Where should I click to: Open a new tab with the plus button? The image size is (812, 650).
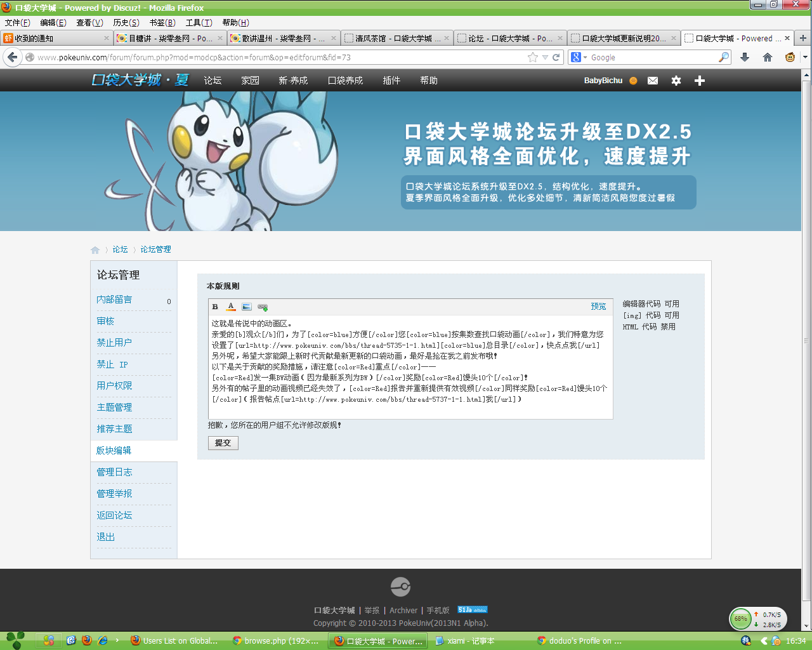803,38
